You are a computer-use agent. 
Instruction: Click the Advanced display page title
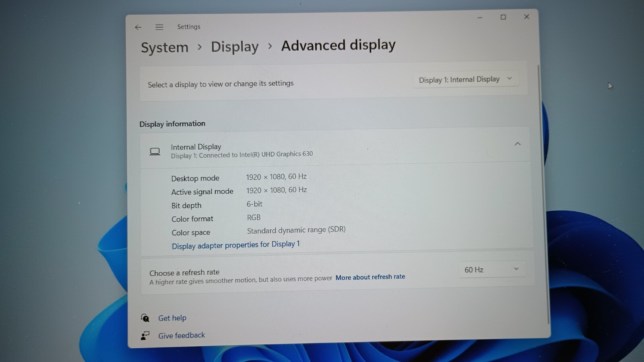pos(339,45)
